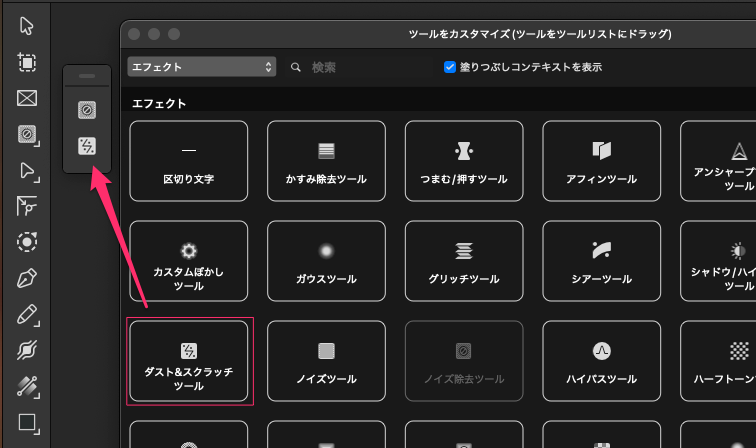The height and width of the screenshot is (448, 756).
Task: Click the 検索 search field
Action: pyautogui.click(x=360, y=67)
